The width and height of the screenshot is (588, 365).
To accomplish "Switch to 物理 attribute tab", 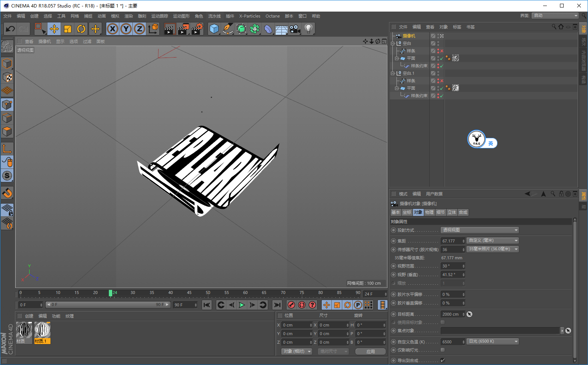I will coord(429,212).
